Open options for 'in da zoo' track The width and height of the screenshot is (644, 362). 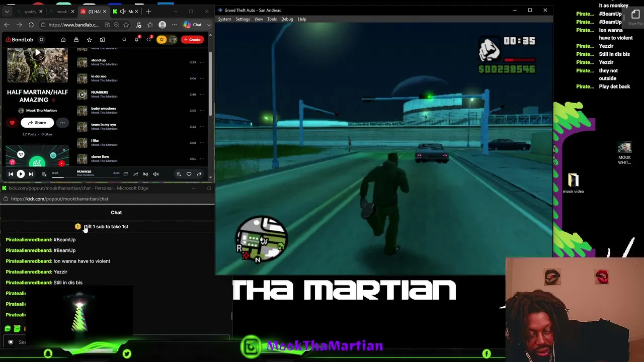202,78
